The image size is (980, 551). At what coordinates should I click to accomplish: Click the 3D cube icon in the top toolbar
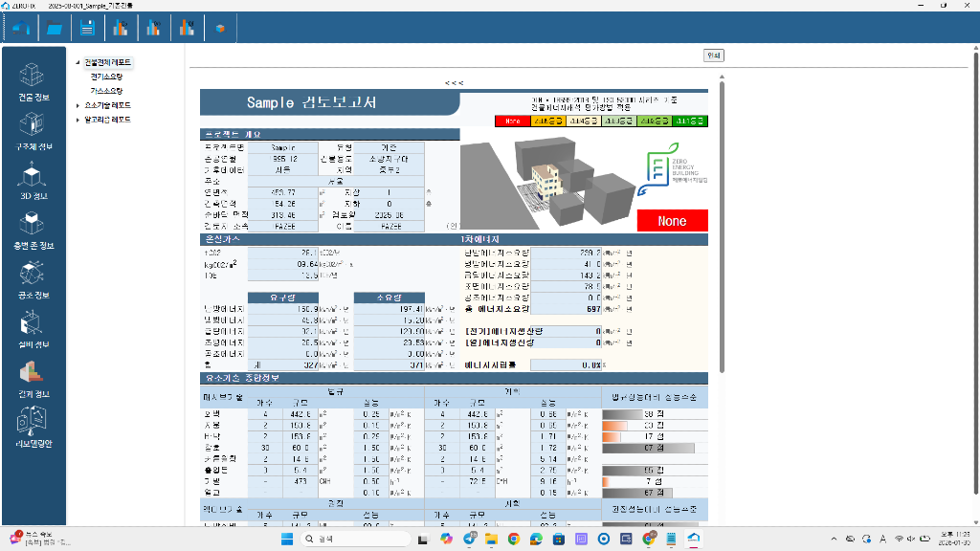(x=220, y=28)
